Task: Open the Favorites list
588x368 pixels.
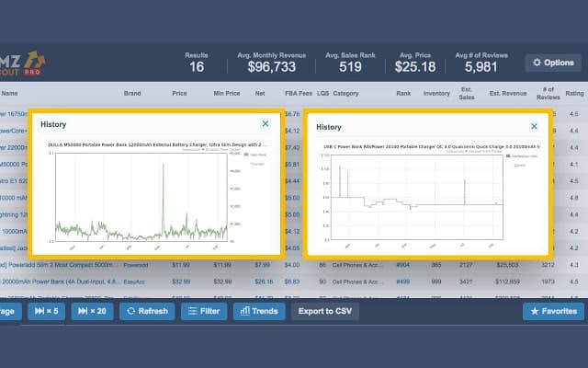Action: click(553, 311)
